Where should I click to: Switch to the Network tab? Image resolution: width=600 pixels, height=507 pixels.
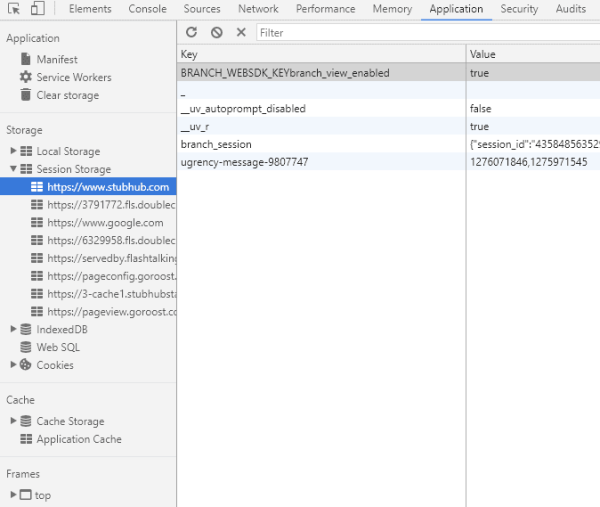[x=258, y=9]
